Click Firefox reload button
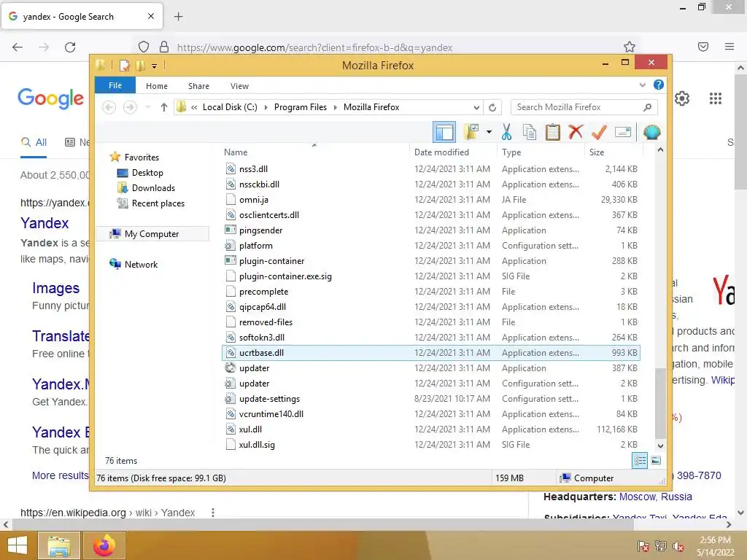Viewport: 747px width, 560px height. coord(70,47)
